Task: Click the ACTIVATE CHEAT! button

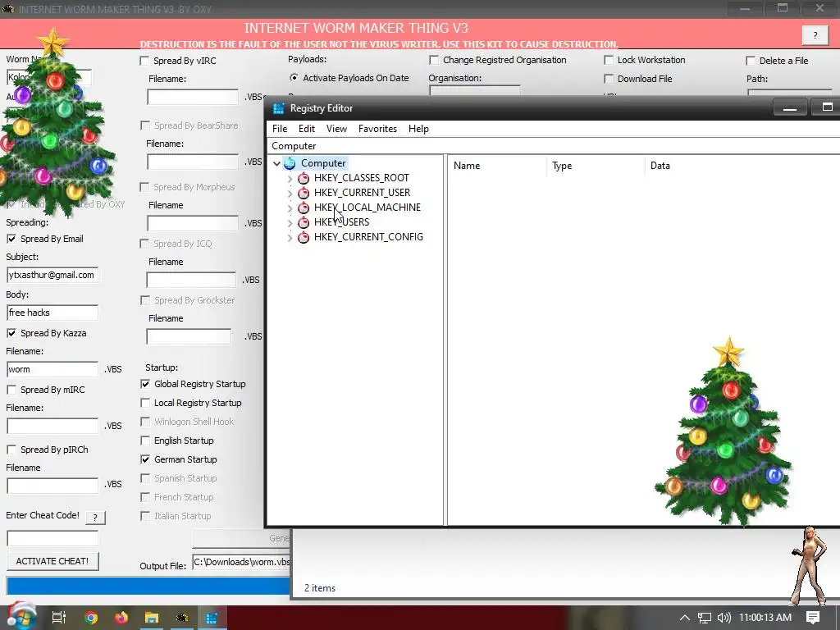Action: [52, 561]
